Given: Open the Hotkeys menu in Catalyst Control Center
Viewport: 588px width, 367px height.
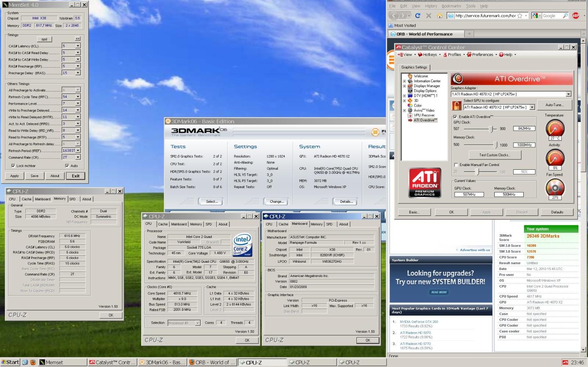Looking at the screenshot, I should 429,55.
